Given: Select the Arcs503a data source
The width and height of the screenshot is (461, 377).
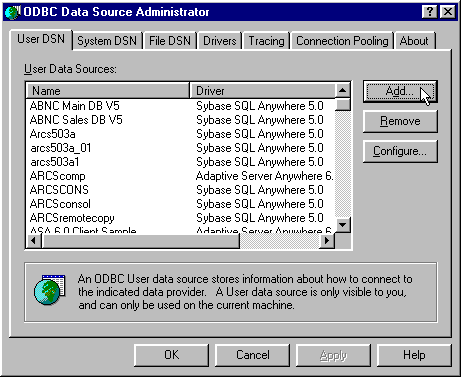Looking at the screenshot, I should click(x=52, y=134).
